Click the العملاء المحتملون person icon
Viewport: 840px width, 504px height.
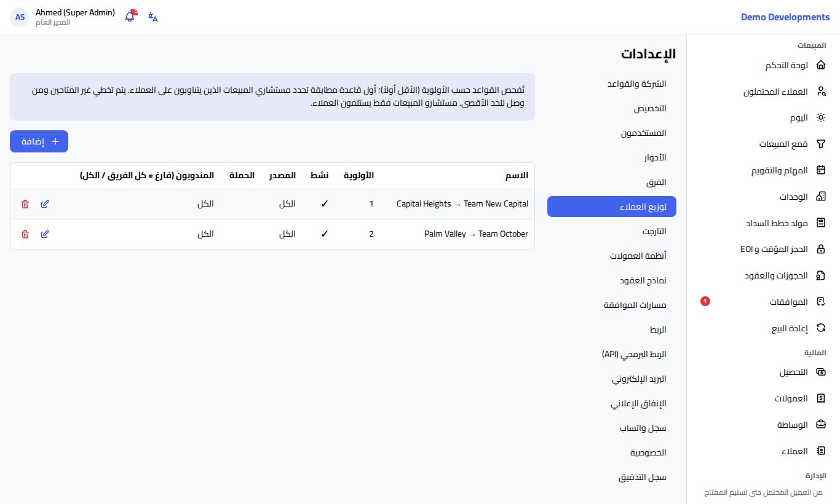820,92
